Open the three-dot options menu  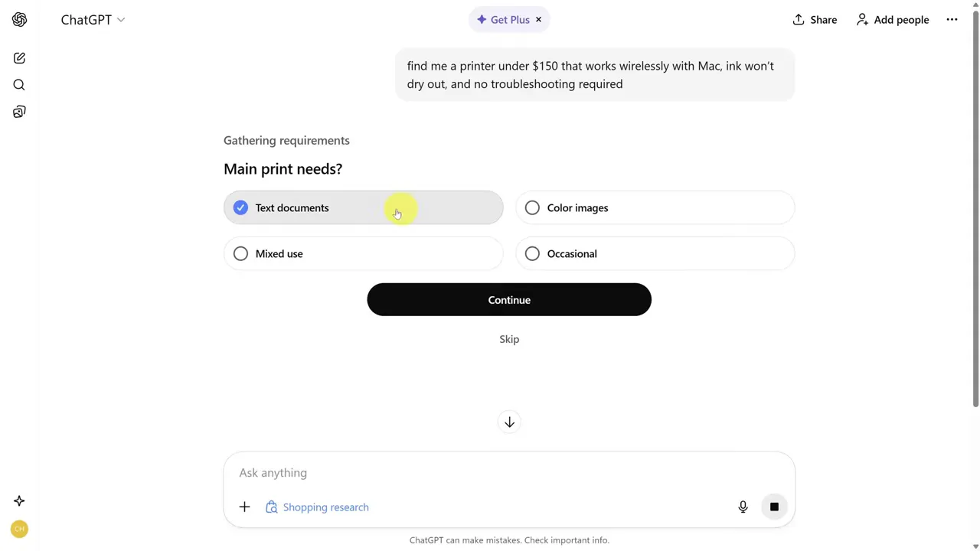point(952,19)
